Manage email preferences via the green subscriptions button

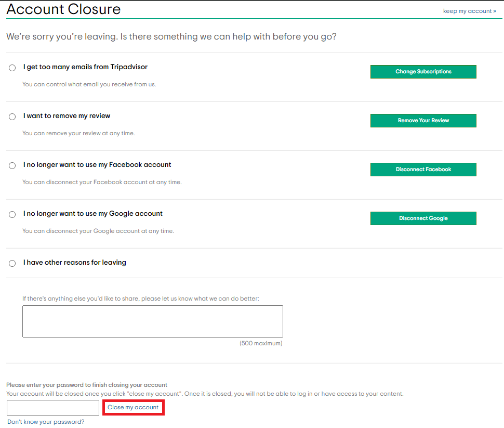point(423,72)
